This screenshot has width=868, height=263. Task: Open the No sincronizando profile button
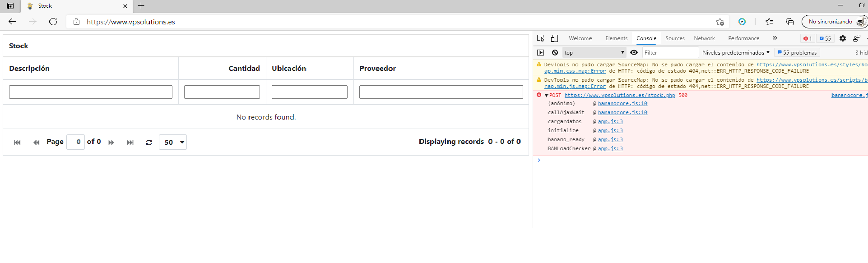pyautogui.click(x=834, y=22)
